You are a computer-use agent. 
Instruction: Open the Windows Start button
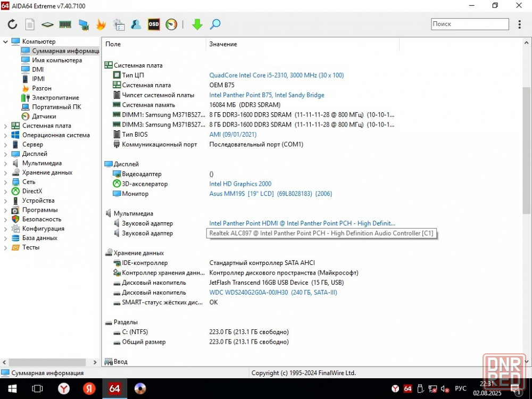(x=12, y=389)
